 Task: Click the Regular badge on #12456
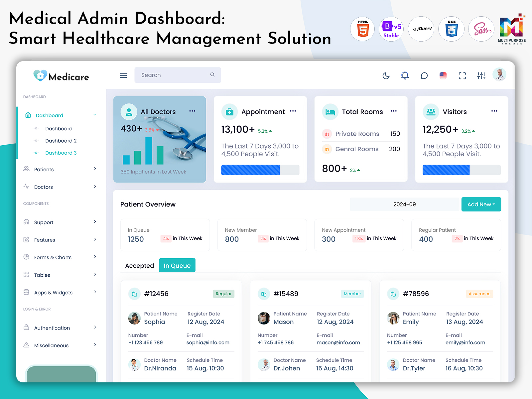pyautogui.click(x=223, y=294)
